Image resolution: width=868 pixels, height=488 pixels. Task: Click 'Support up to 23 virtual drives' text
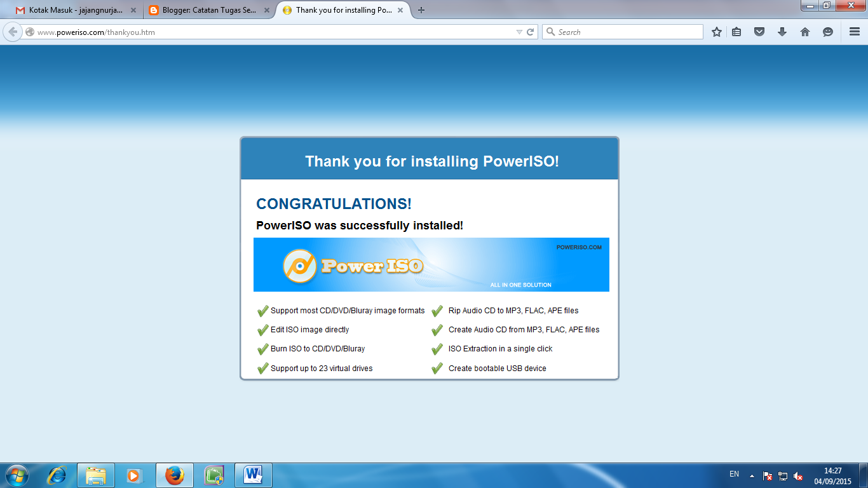pos(322,369)
